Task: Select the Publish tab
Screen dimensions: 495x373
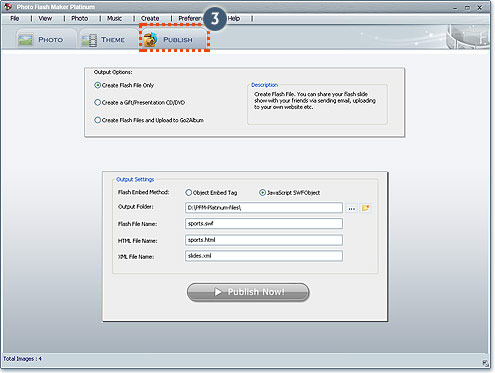Action: [174, 39]
